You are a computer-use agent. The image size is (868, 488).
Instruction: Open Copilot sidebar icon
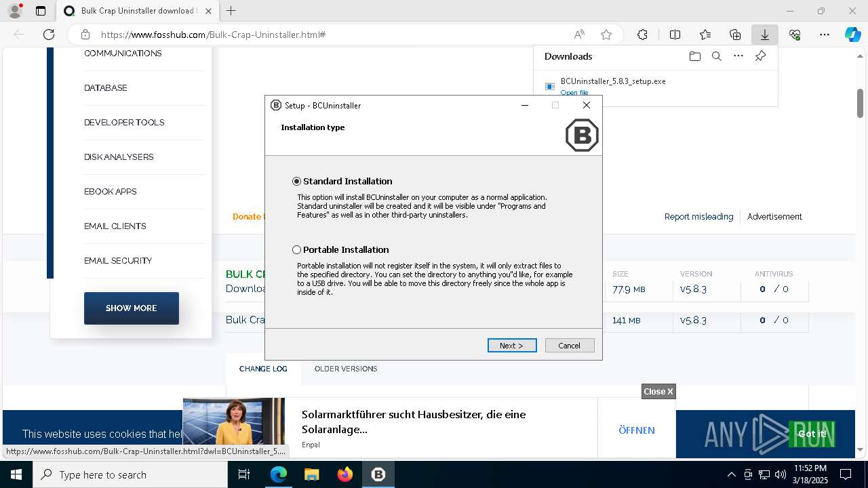[852, 35]
